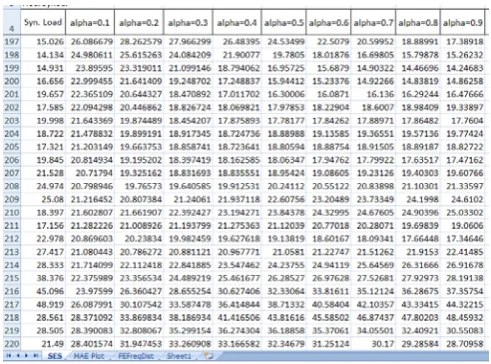Click cell with value 23.194271
Viewport: 491px width, 364px height.
pos(237,212)
